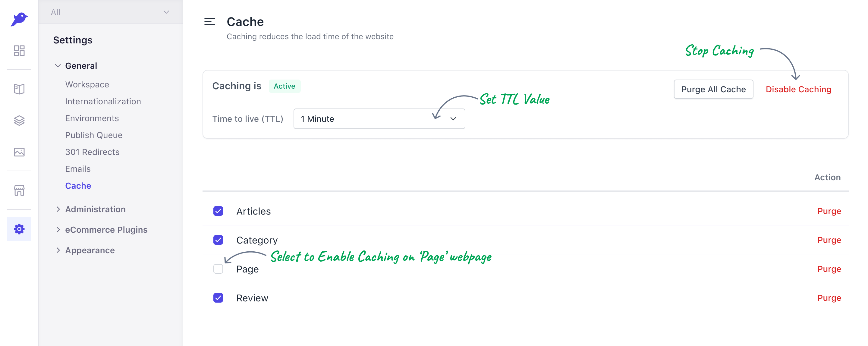Image resolution: width=868 pixels, height=346 pixels.
Task: Click Purge All Cache button
Action: point(713,89)
